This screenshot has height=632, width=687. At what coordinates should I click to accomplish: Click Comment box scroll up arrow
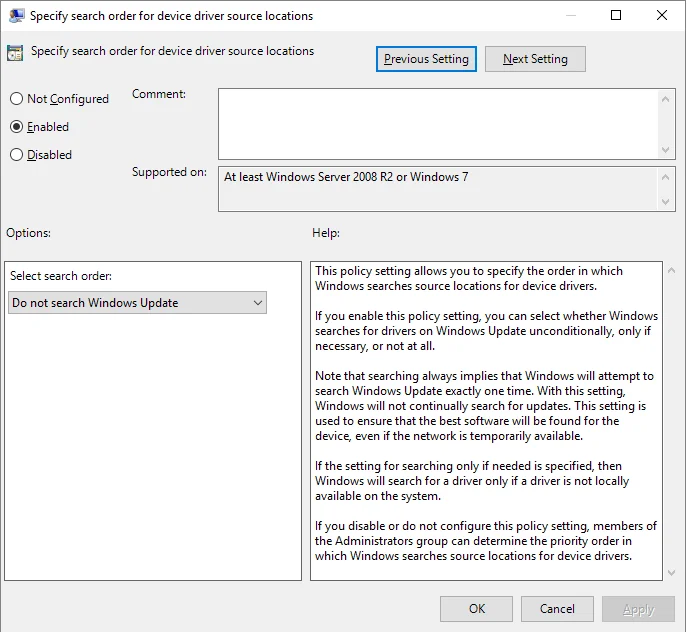coord(666,99)
